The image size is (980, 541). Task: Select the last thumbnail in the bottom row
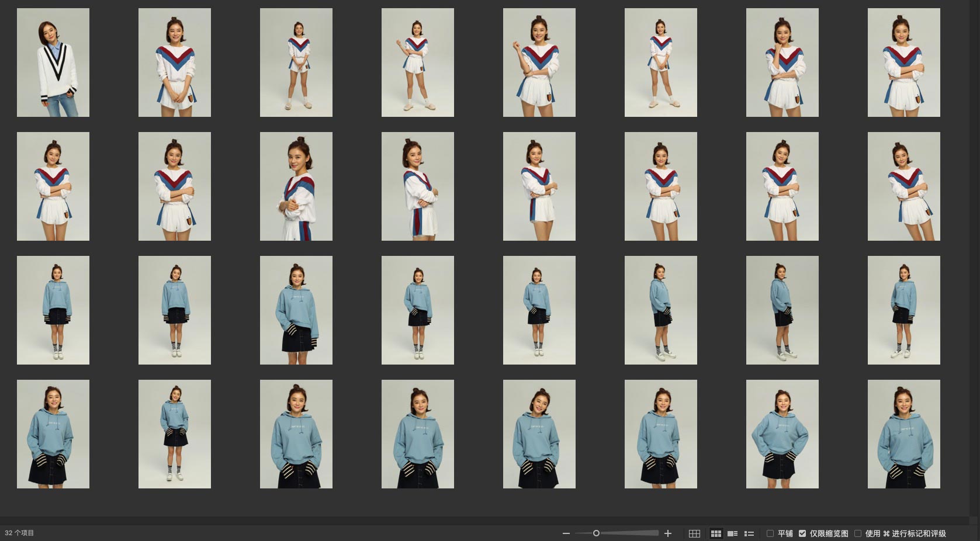[904, 434]
